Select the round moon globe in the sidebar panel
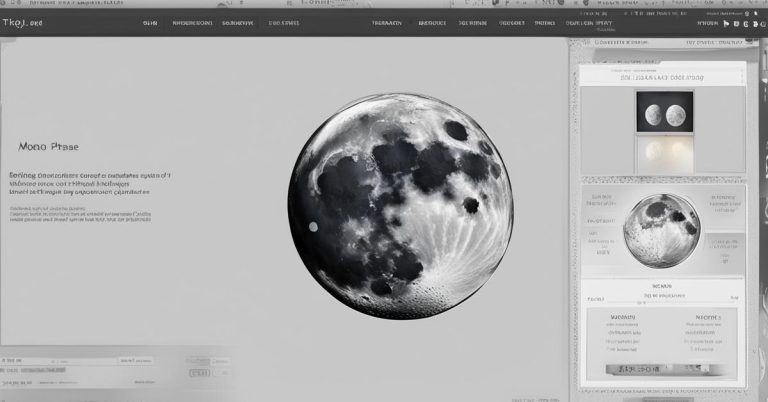The width and height of the screenshot is (768, 402). click(662, 231)
